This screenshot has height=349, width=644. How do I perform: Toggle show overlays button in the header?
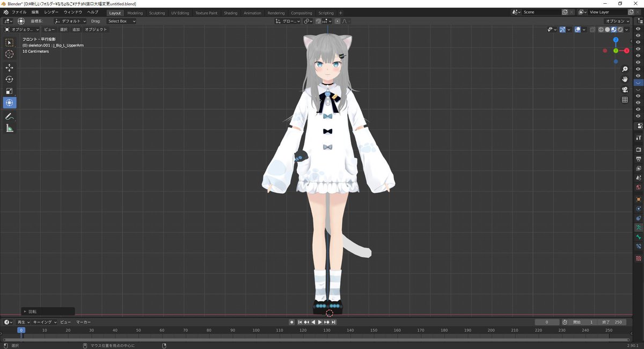(x=577, y=30)
